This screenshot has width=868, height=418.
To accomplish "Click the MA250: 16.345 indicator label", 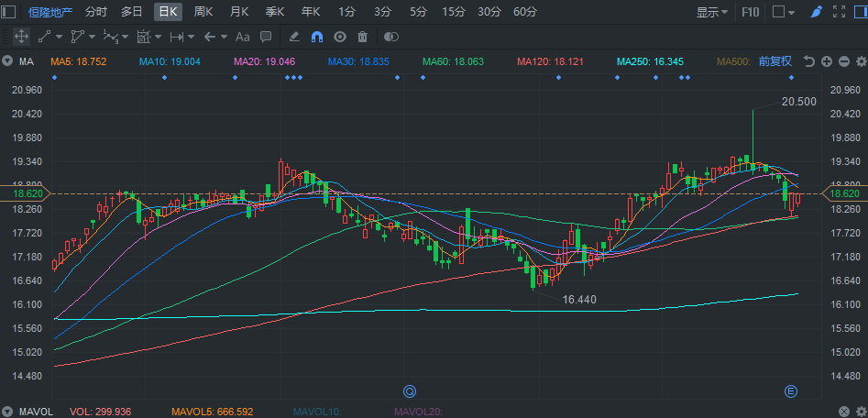I will [652, 61].
